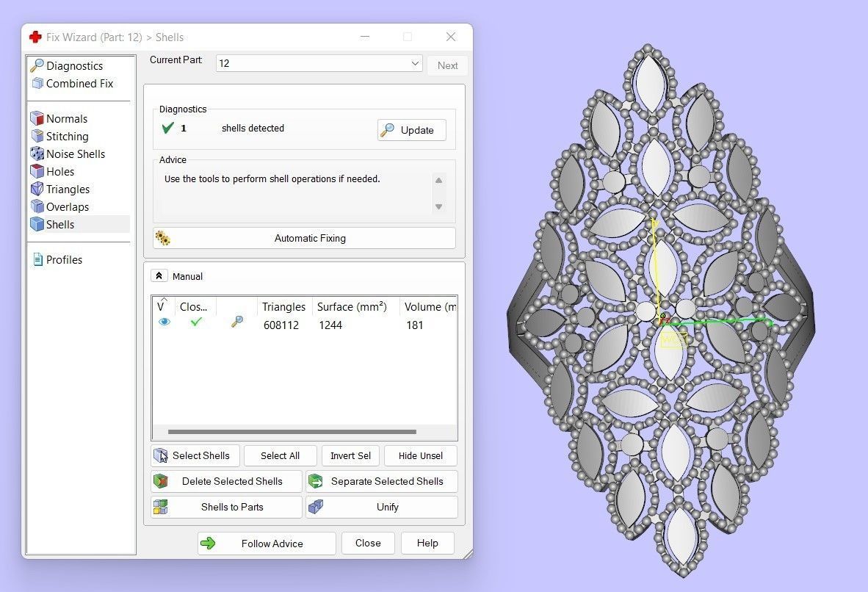Toggle visibility eye of the shell row

164,322
